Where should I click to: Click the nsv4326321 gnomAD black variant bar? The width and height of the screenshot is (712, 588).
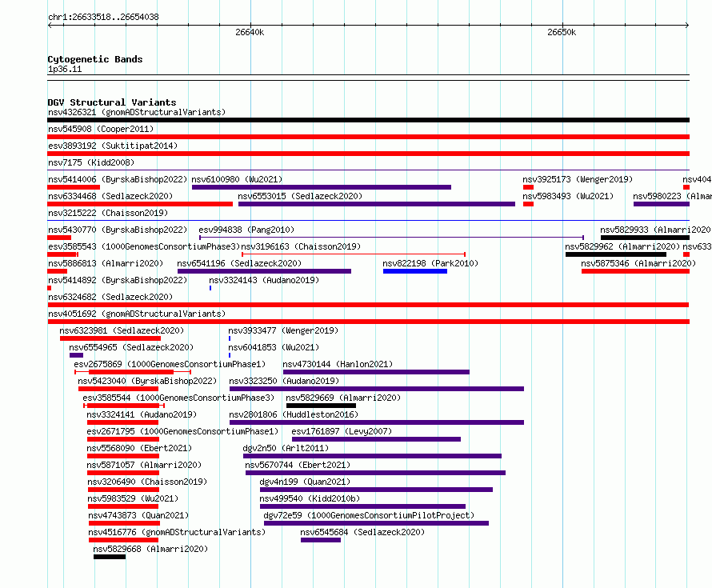click(x=368, y=120)
